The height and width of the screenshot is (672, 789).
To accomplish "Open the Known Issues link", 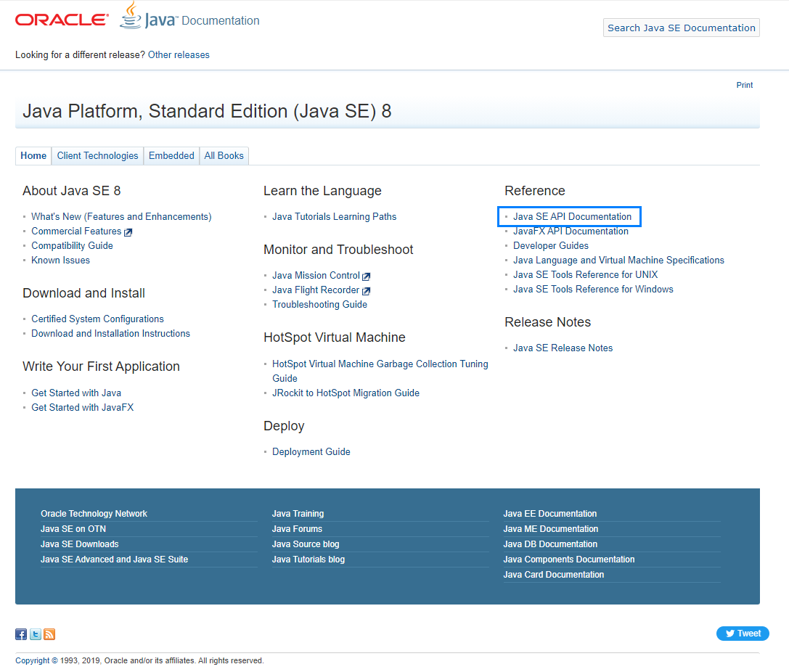I will pyautogui.click(x=60, y=261).
